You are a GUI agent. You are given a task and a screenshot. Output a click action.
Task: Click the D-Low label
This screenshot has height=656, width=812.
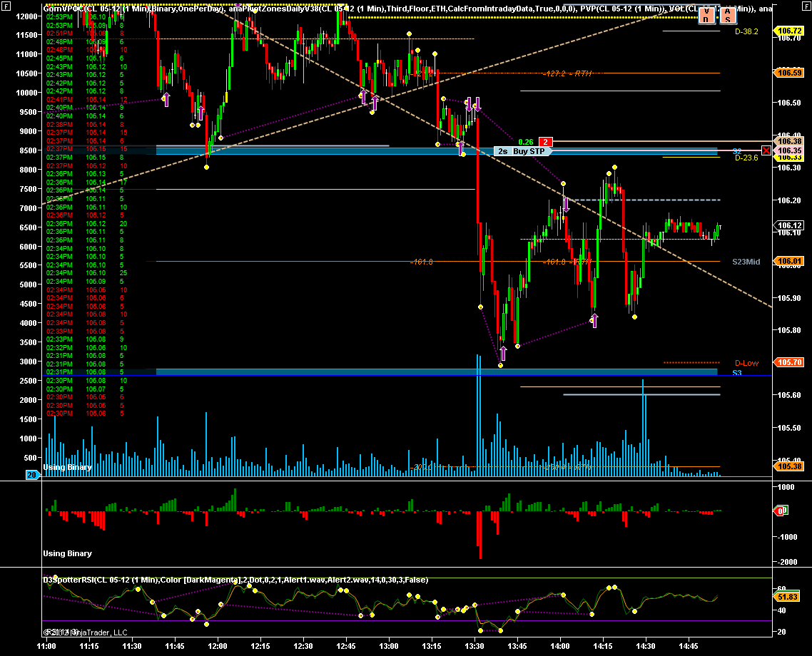(x=746, y=363)
